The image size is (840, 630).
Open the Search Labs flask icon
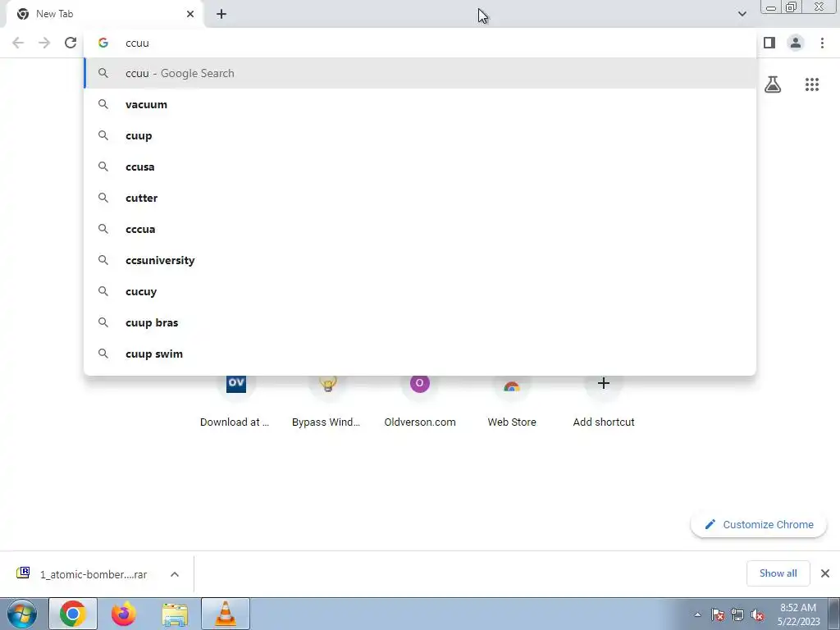[x=773, y=84]
